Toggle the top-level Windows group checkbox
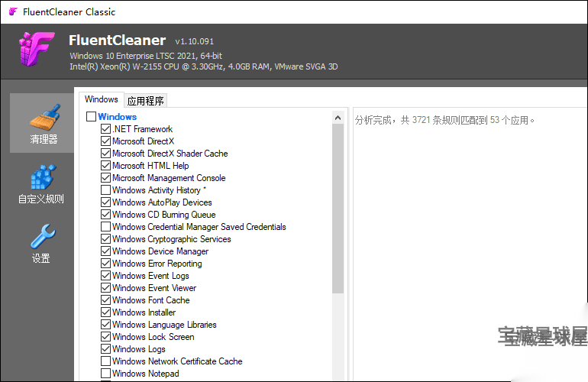The width and height of the screenshot is (588, 382). 91,116
